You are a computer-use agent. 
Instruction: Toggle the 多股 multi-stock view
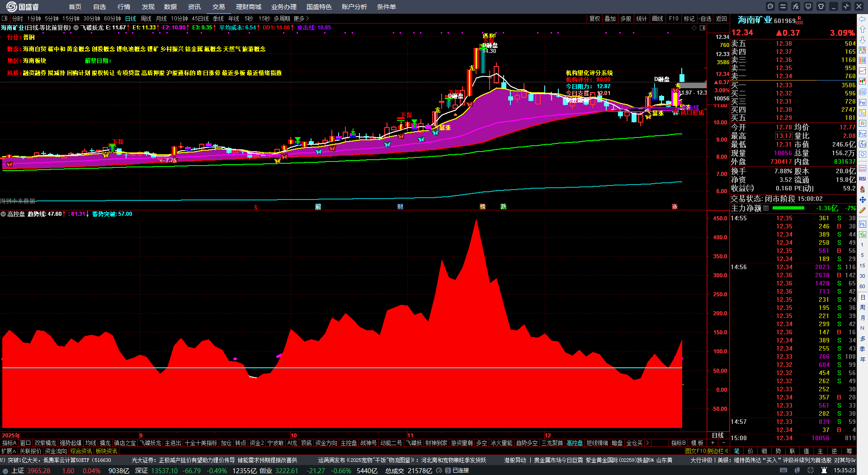tap(626, 19)
